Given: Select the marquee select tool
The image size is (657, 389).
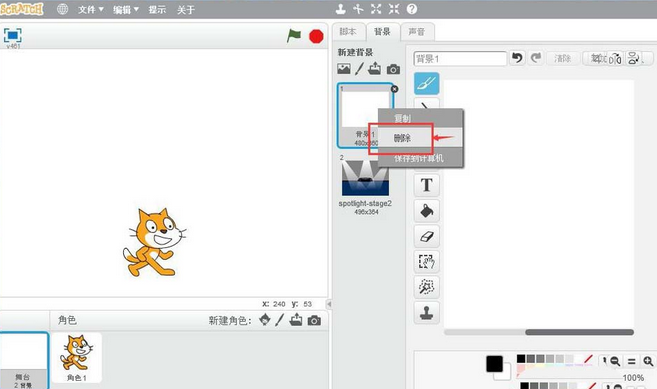Looking at the screenshot, I should (x=427, y=262).
